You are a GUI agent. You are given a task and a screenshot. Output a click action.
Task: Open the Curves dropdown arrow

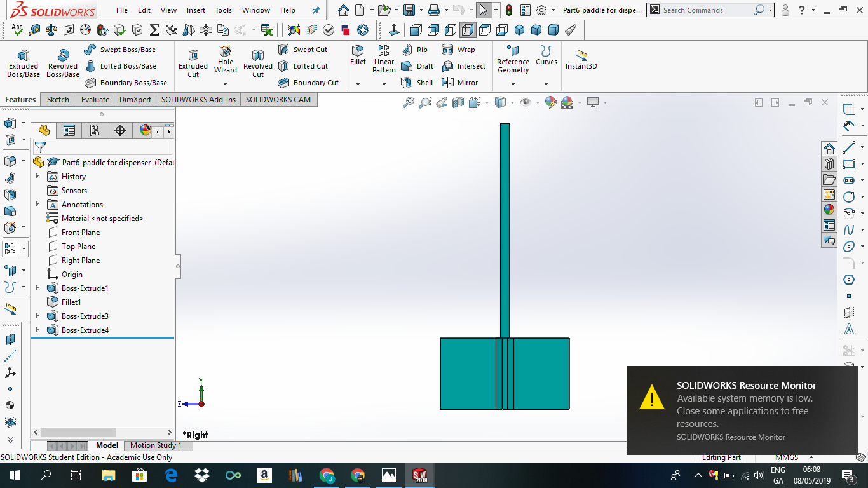coord(546,84)
